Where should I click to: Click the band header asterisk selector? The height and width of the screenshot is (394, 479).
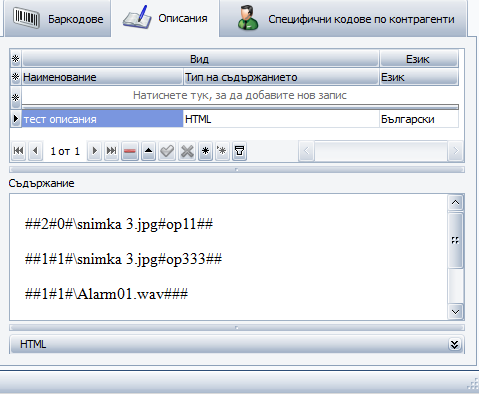(15, 59)
